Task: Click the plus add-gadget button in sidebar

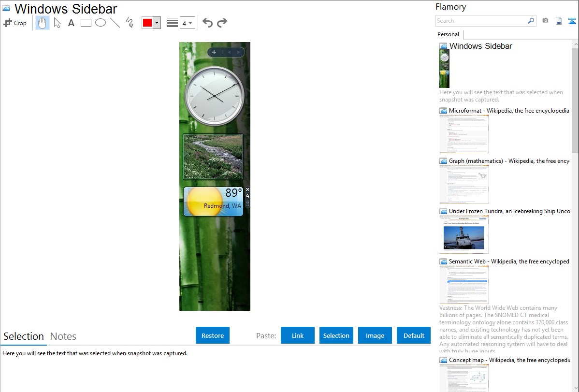Action: (214, 52)
